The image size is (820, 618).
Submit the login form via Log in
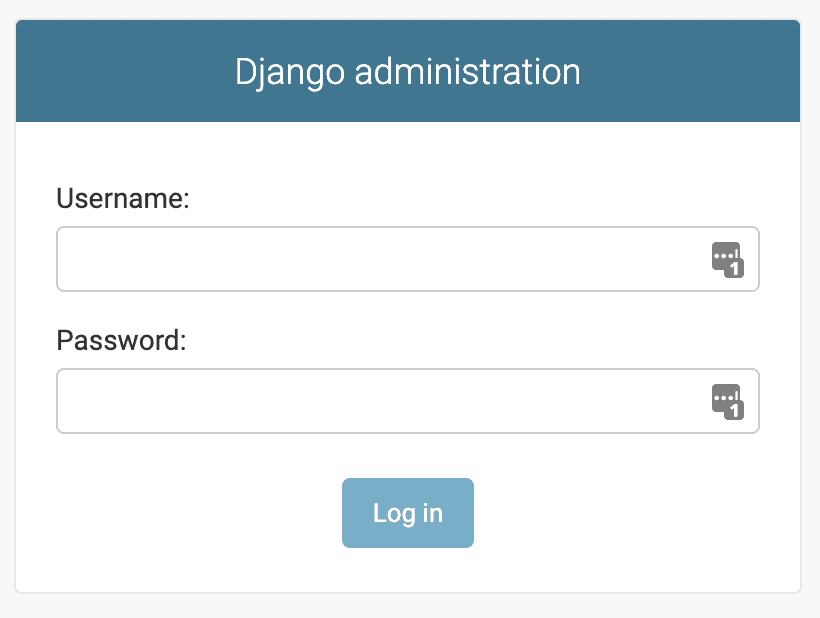point(407,513)
